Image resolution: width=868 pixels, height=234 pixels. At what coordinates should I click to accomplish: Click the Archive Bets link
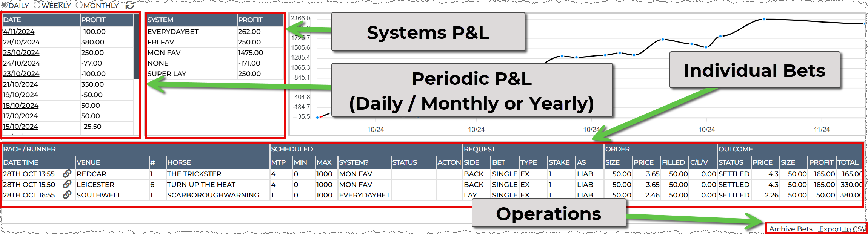pos(791,229)
